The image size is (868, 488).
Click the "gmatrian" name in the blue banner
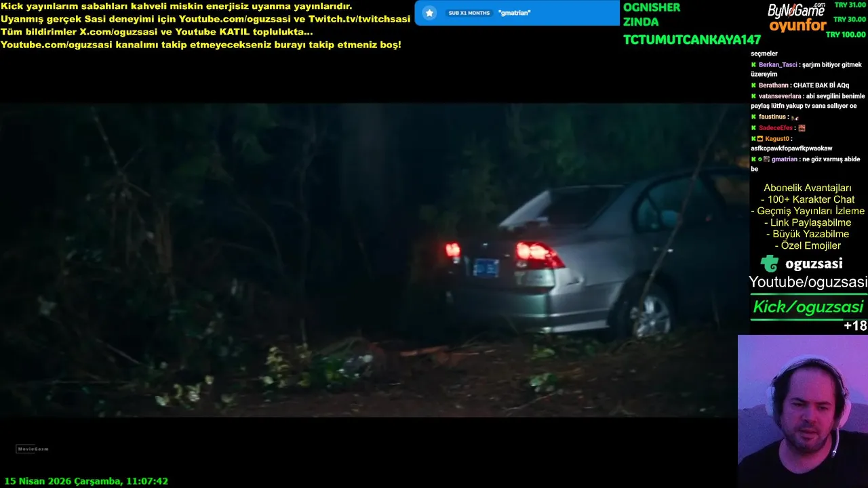point(514,13)
